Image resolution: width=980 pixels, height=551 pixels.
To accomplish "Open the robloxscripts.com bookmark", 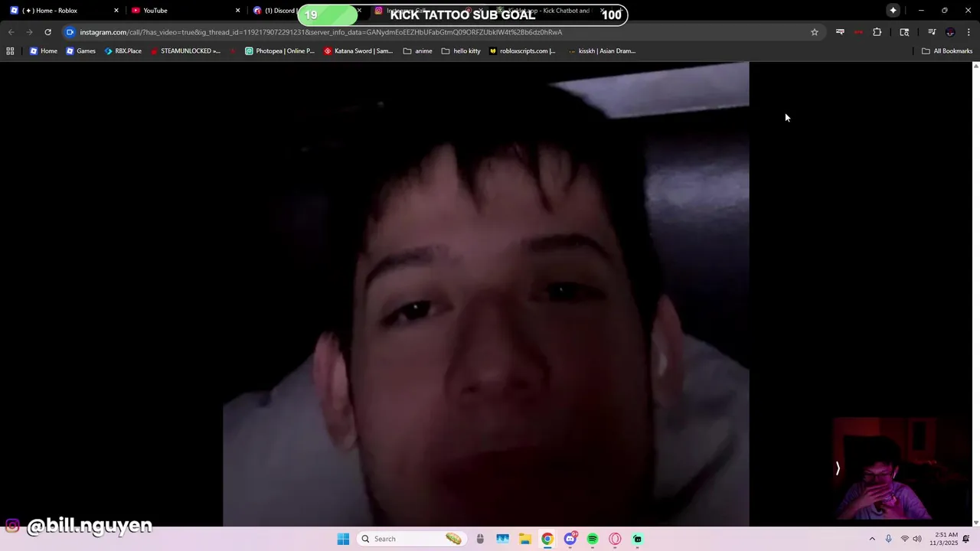I will pos(522,51).
